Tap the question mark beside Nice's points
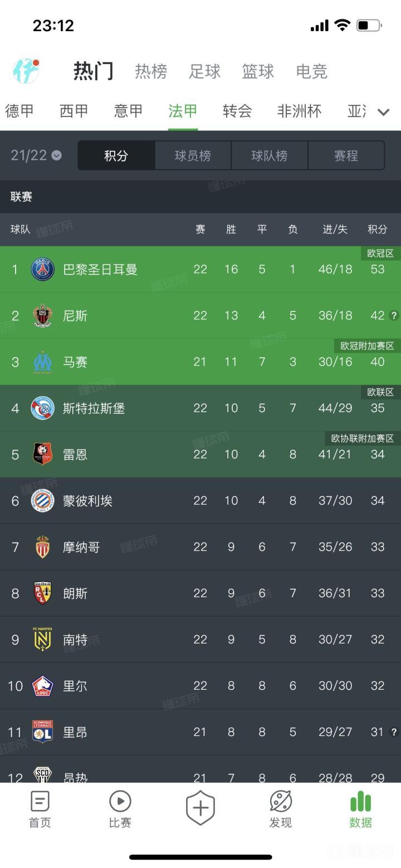The width and height of the screenshot is (401, 868). click(394, 316)
